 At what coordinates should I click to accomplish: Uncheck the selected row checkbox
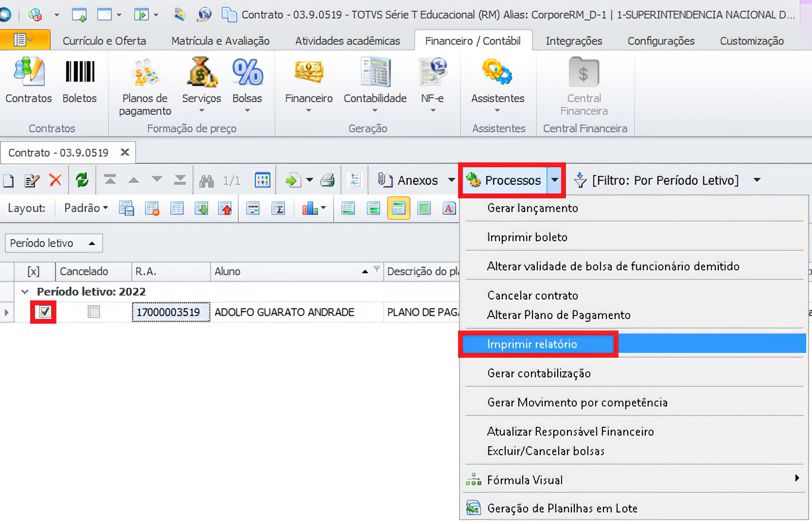[x=45, y=312]
